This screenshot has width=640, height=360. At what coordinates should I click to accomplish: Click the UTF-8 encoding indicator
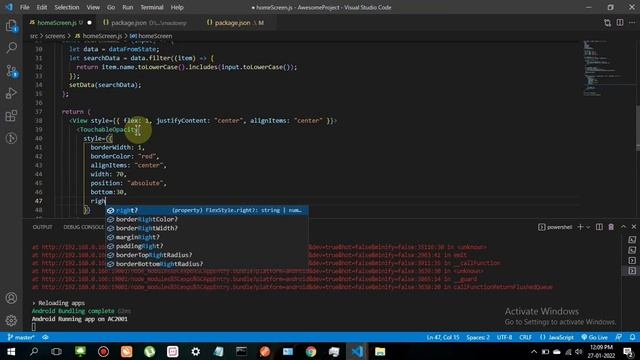click(x=504, y=337)
